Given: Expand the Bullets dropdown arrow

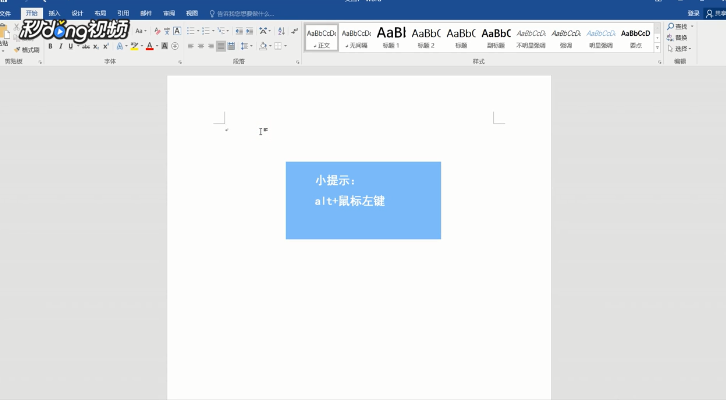Looking at the screenshot, I should (198, 31).
